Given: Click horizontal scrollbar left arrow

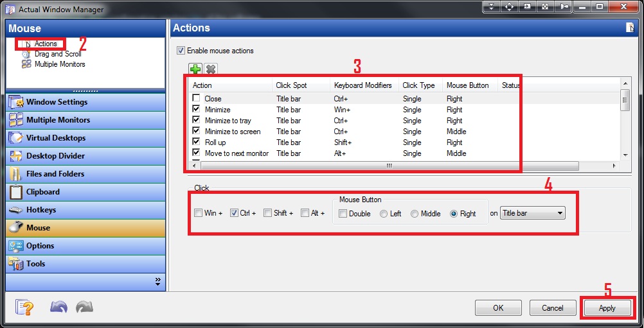Looking at the screenshot, I should [x=194, y=166].
